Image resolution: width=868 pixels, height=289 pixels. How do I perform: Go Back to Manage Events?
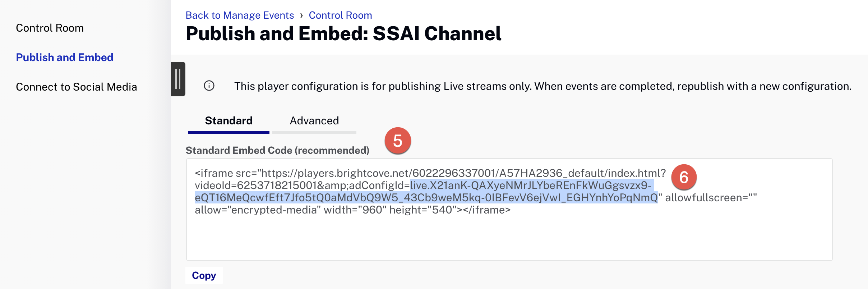(240, 15)
